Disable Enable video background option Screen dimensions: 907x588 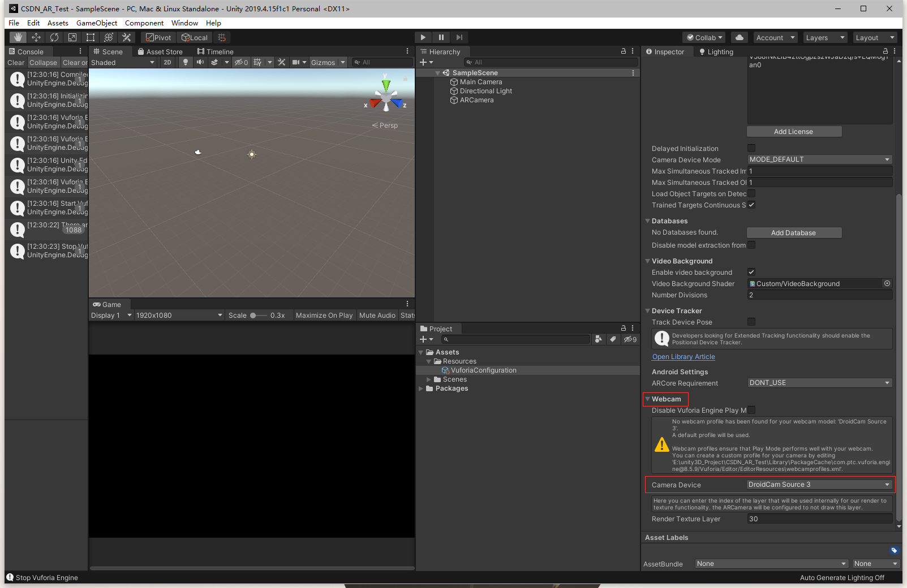(751, 272)
